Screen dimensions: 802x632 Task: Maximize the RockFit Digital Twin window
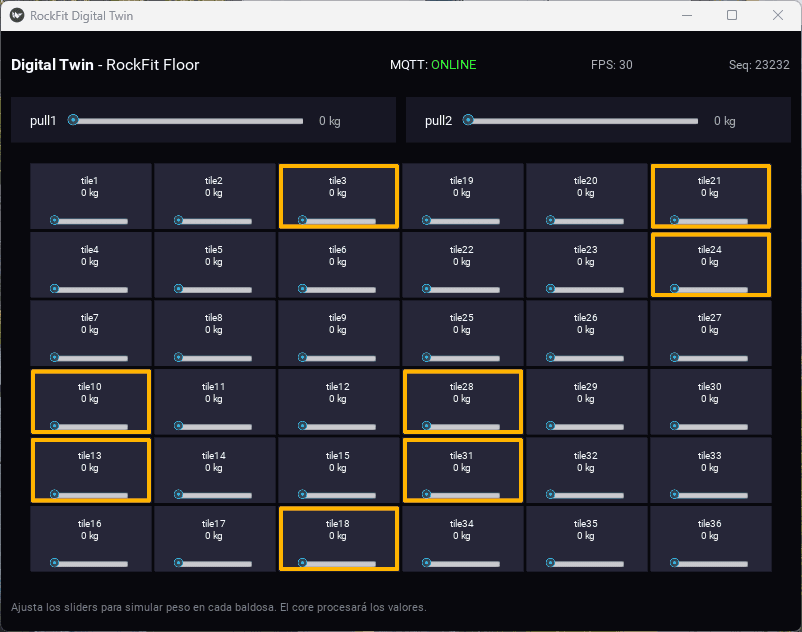coord(732,15)
